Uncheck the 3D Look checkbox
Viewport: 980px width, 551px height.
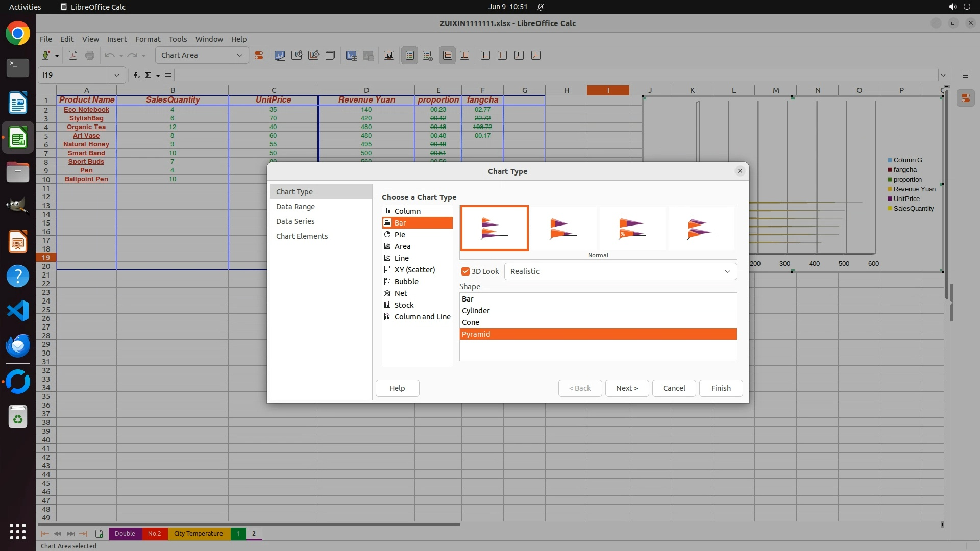[465, 271]
